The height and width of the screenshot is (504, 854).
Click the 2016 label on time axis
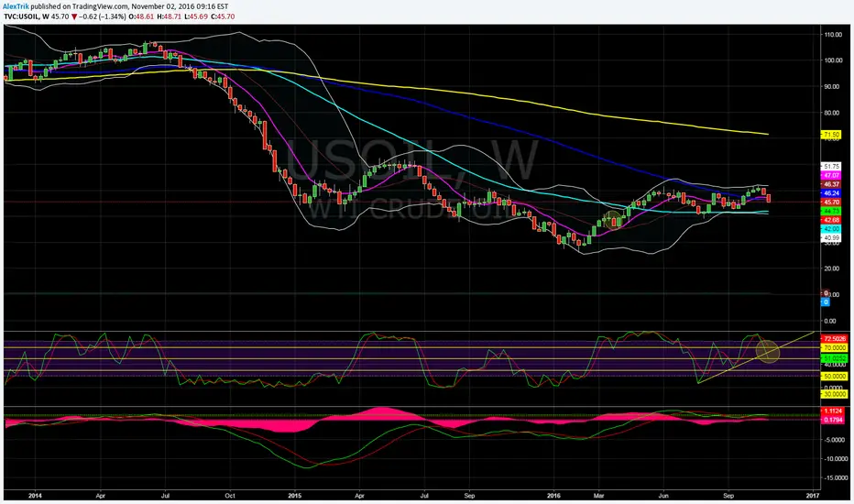pos(553,496)
